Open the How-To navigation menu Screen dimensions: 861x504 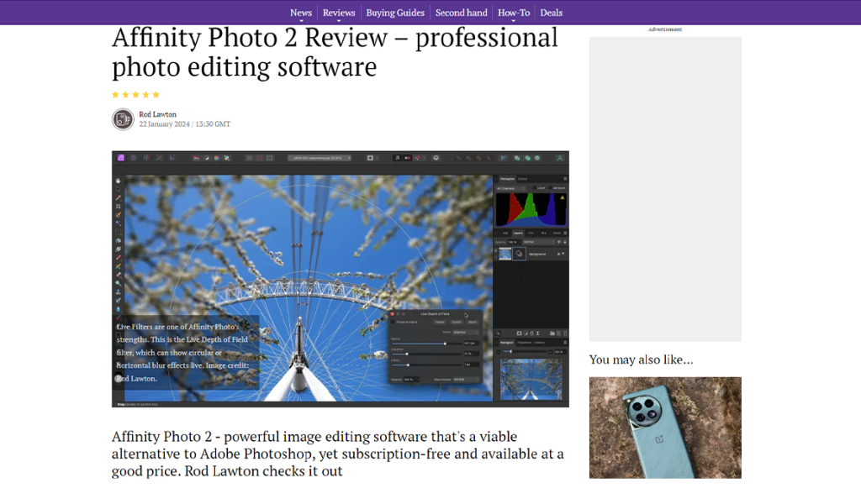pyautogui.click(x=514, y=13)
